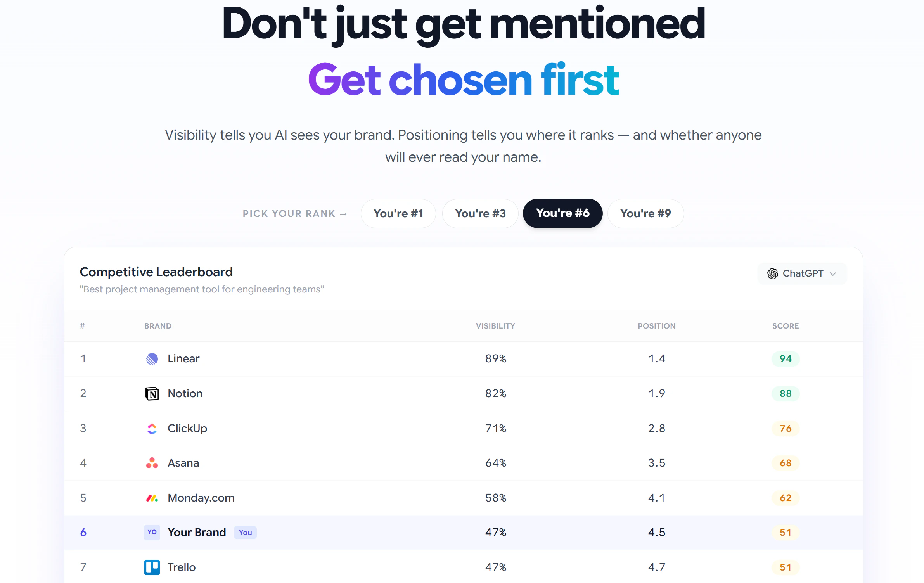The height and width of the screenshot is (583, 924).
Task: Switch to the You're #3 rank
Action: click(480, 213)
